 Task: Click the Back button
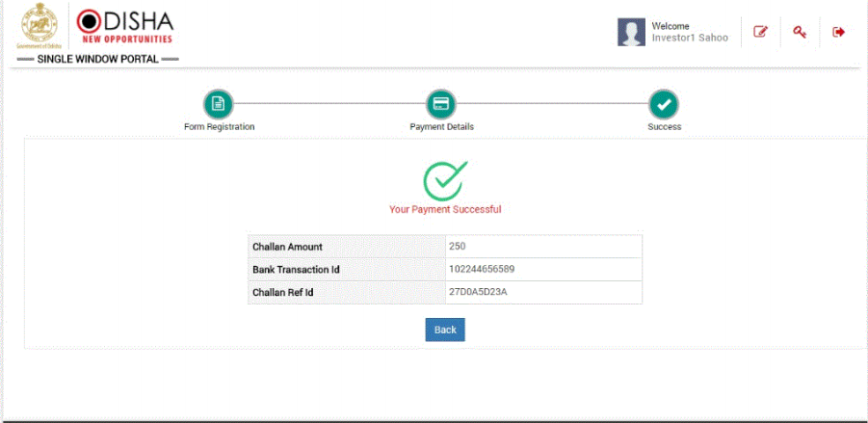(445, 330)
